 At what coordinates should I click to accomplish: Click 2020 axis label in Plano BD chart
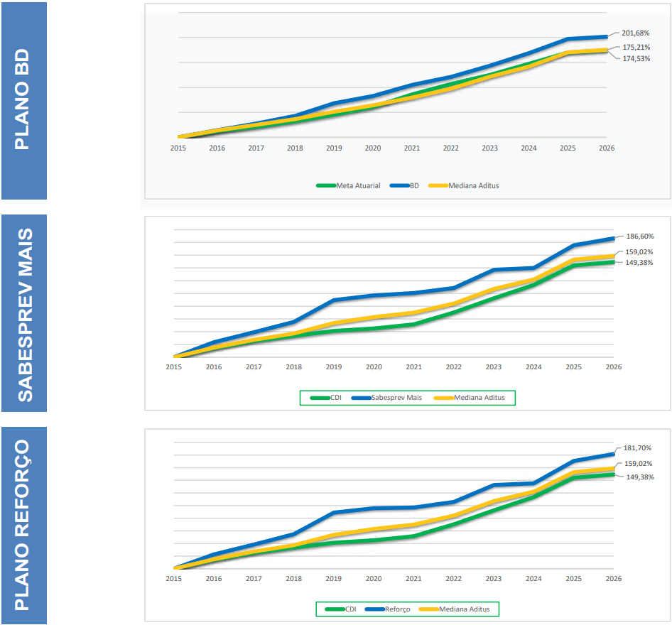click(373, 148)
